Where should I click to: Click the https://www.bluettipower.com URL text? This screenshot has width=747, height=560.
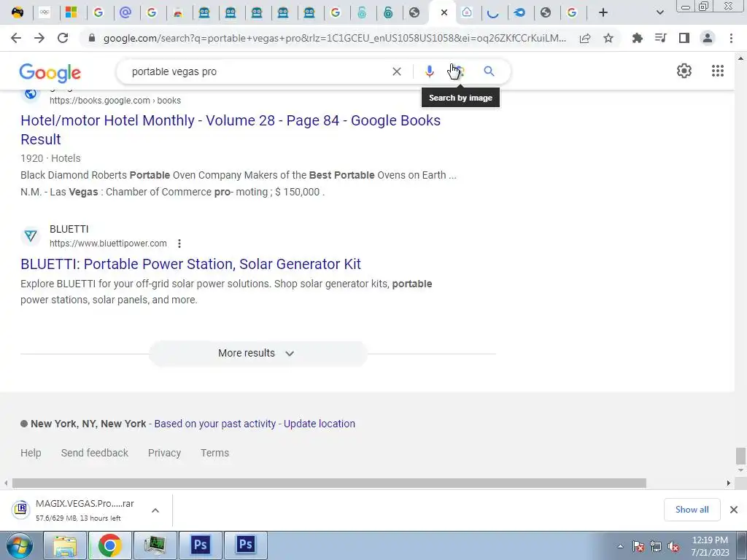108,244
